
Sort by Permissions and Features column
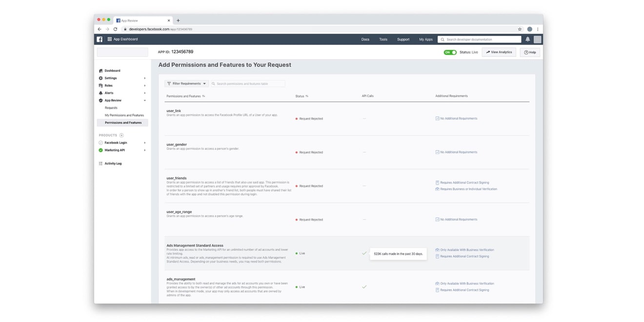[203, 96]
